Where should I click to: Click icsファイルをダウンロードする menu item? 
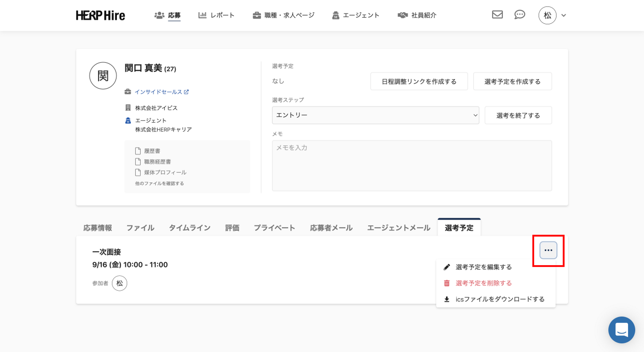pos(499,299)
